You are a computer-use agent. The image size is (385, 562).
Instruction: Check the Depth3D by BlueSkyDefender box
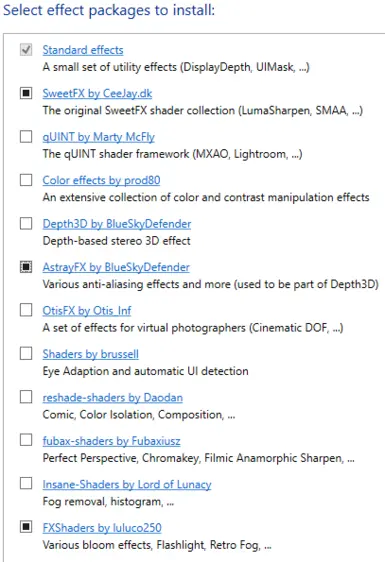point(26,223)
